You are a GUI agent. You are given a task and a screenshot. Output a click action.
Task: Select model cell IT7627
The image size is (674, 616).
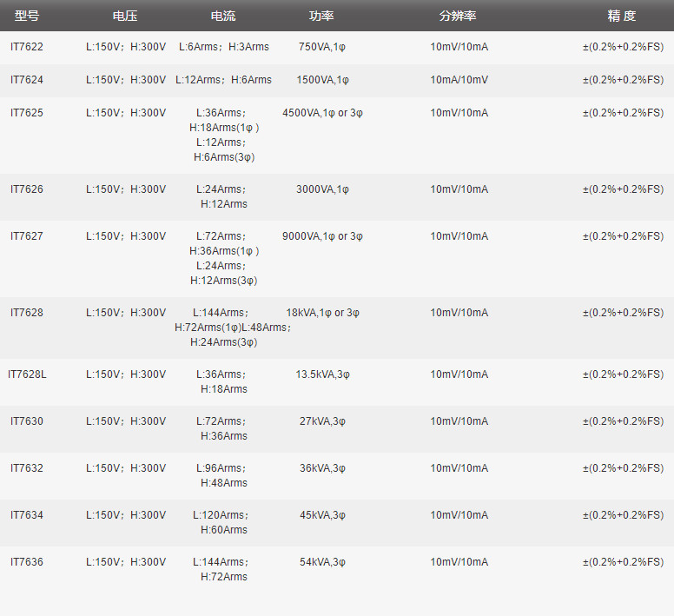pyautogui.click(x=27, y=236)
